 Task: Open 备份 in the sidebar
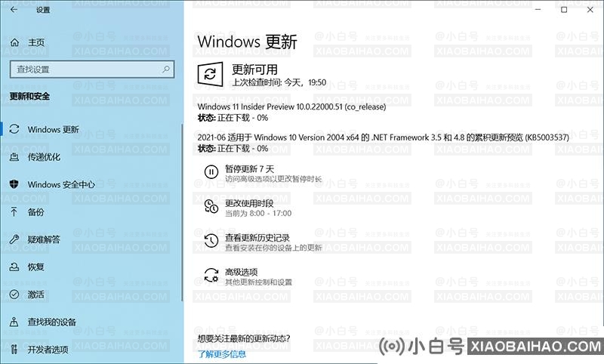35,212
